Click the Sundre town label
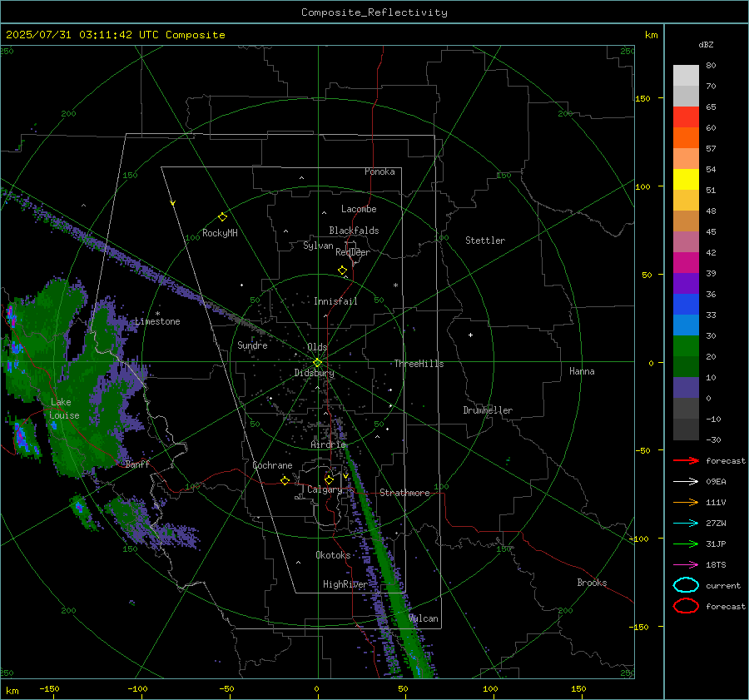749x700 pixels. pos(252,345)
